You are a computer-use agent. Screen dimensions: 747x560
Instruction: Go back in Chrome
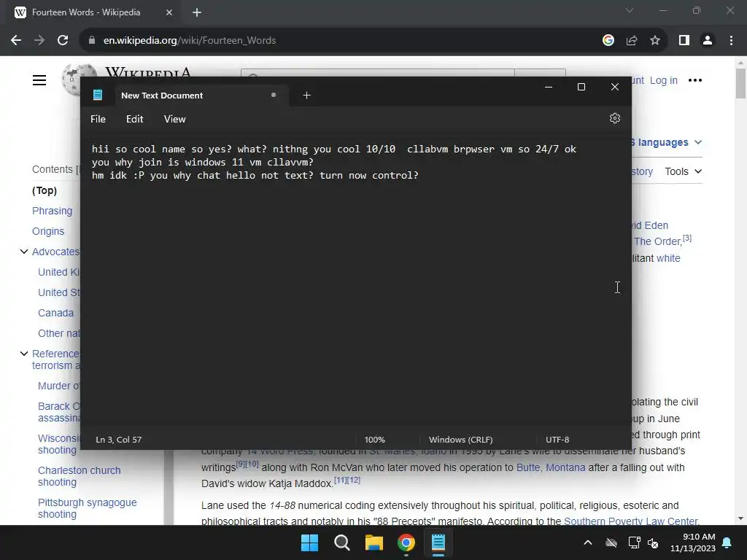pos(16,41)
